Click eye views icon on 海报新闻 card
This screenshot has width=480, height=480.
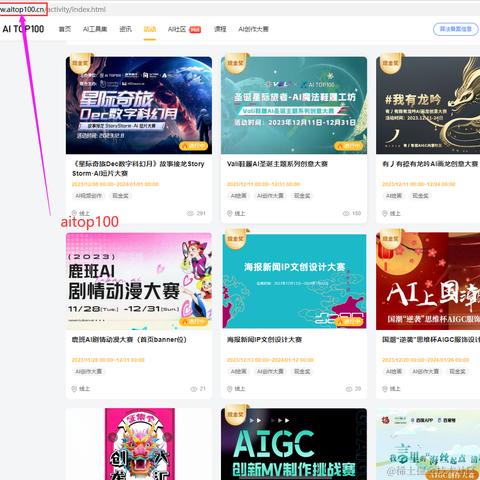pyautogui.click(x=349, y=389)
